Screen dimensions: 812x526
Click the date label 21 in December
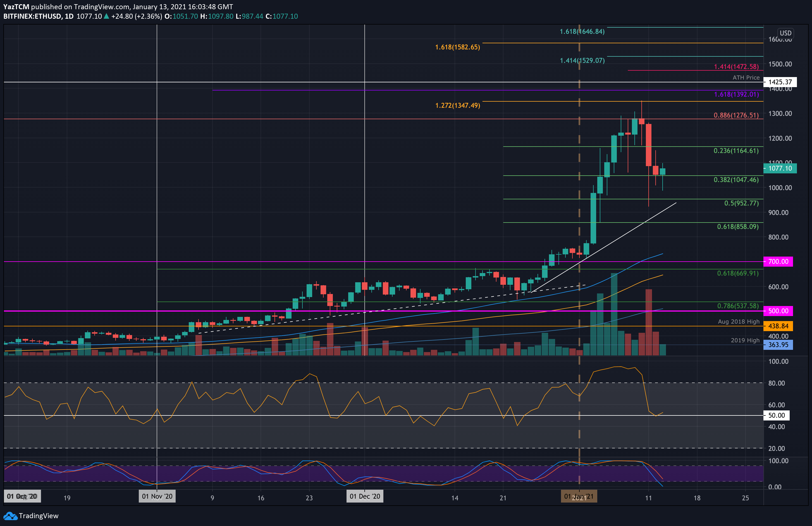(503, 498)
